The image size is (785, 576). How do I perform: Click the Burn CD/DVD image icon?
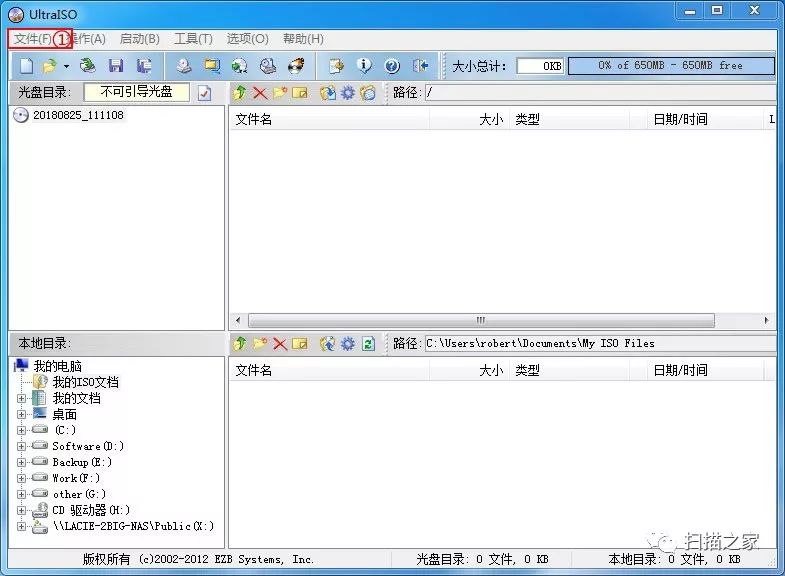(x=296, y=66)
